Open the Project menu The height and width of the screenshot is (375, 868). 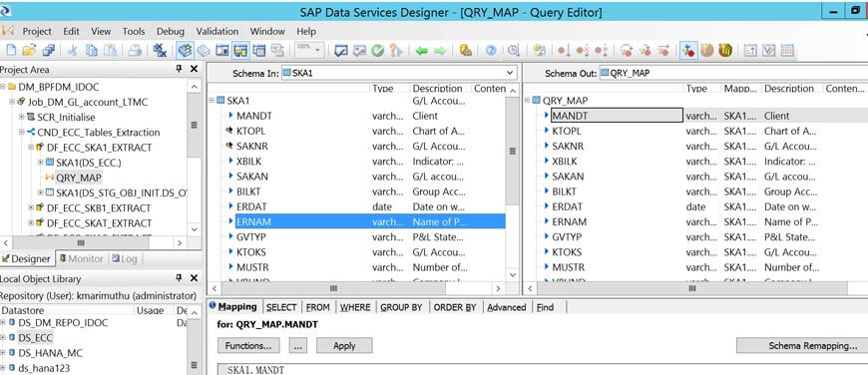37,32
